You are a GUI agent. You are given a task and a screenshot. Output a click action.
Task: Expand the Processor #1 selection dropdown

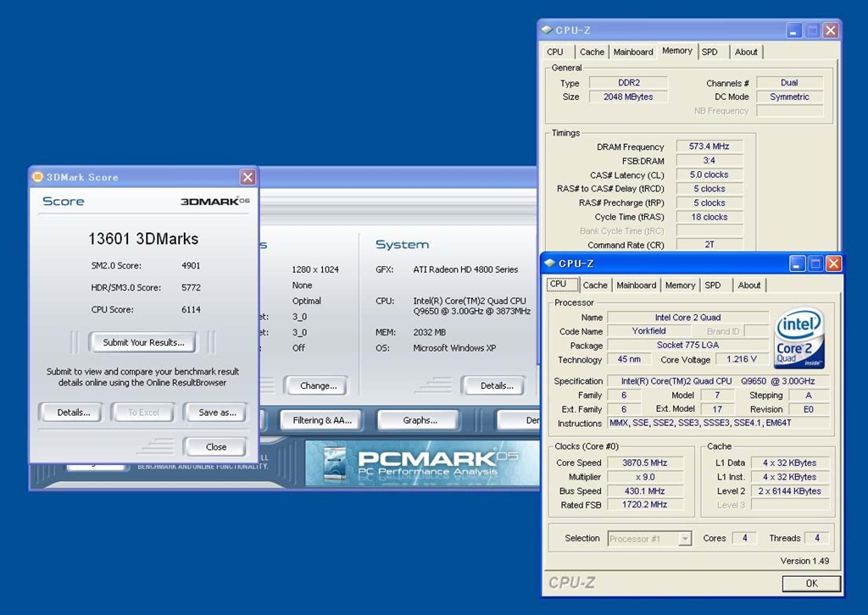click(x=685, y=539)
